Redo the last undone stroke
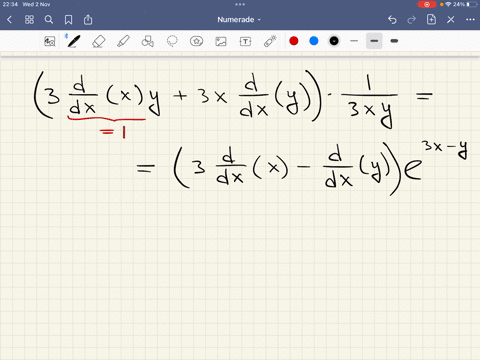Image resolution: width=480 pixels, height=360 pixels. point(412,20)
